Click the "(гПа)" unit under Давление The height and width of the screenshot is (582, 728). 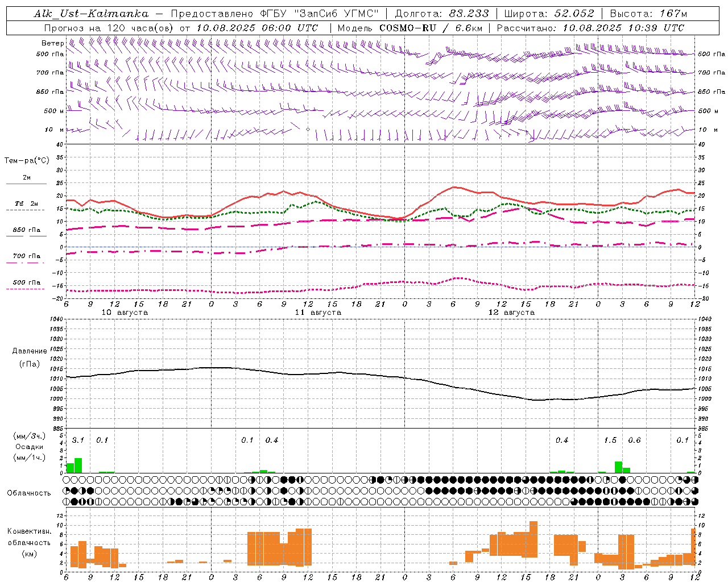click(29, 364)
